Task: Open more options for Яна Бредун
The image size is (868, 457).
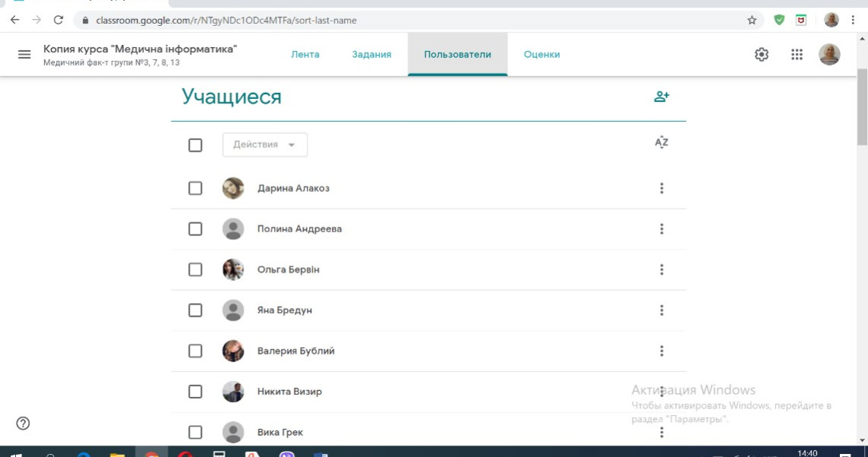Action: pyautogui.click(x=662, y=310)
